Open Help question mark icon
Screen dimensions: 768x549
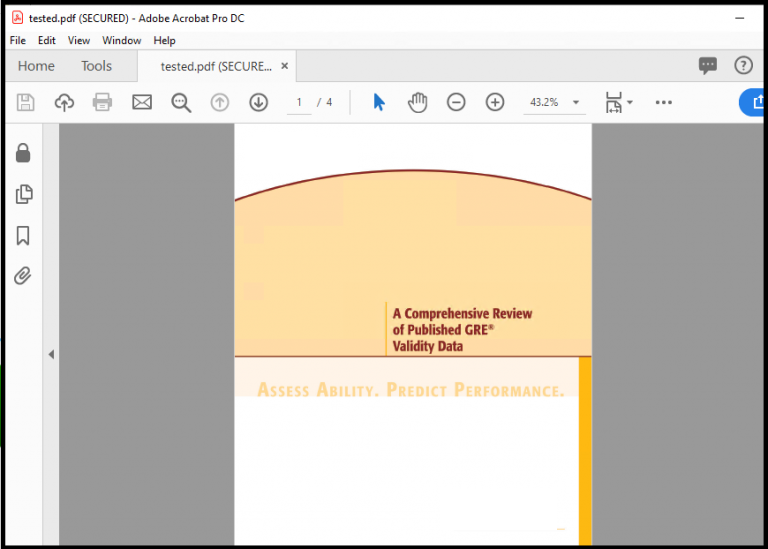click(744, 65)
